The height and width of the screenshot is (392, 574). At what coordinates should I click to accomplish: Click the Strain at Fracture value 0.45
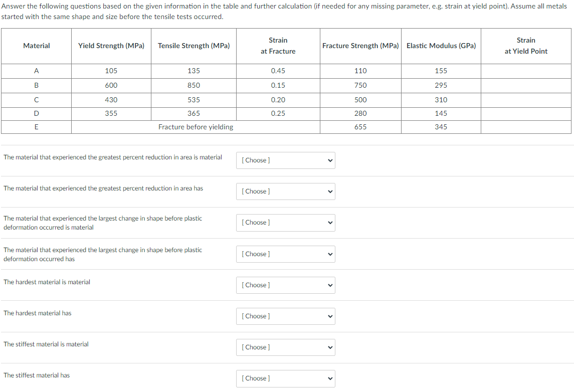point(278,71)
